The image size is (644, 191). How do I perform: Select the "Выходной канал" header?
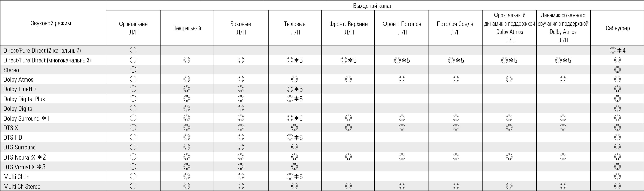click(x=373, y=6)
